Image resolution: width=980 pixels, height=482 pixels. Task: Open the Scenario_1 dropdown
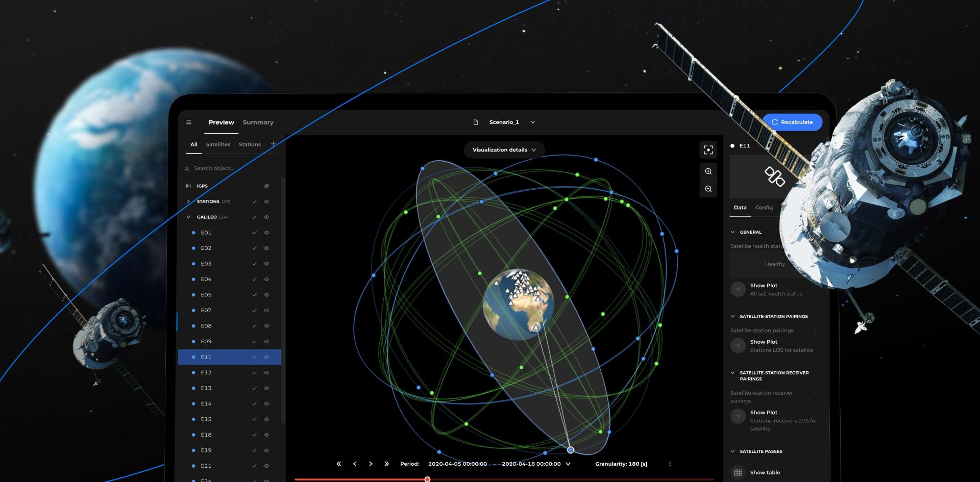point(532,122)
